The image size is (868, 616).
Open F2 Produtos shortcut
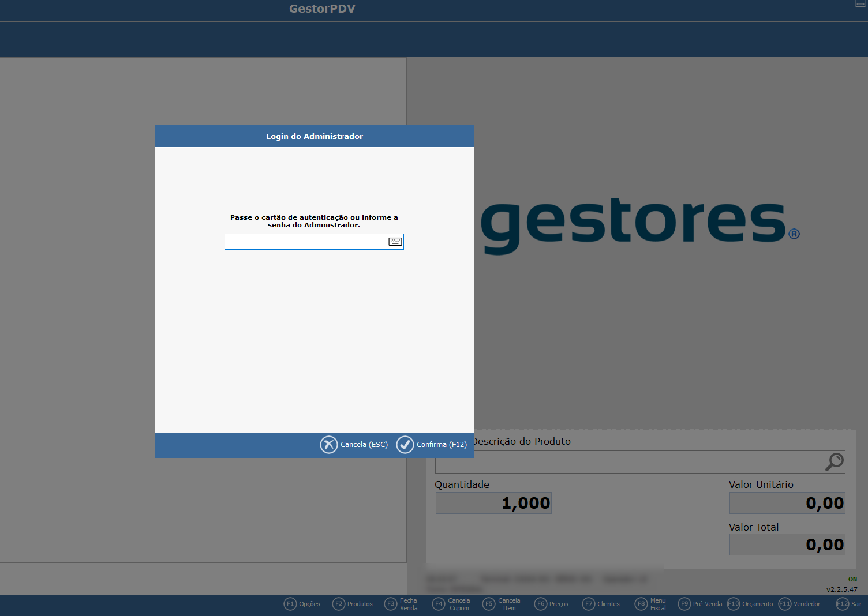[x=353, y=604]
